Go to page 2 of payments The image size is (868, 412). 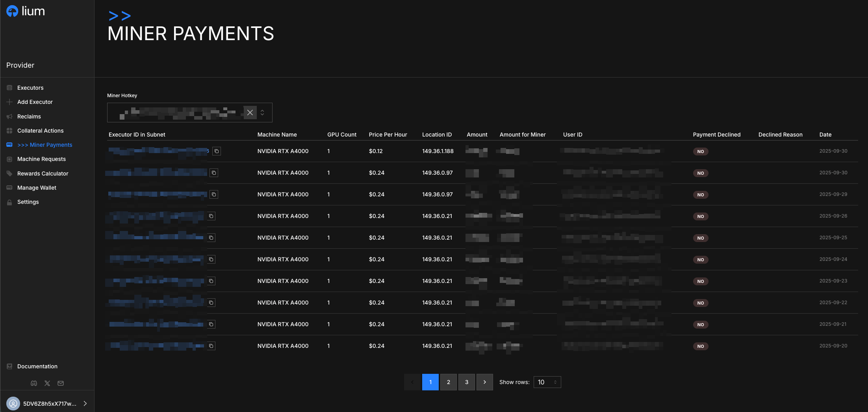coord(448,382)
